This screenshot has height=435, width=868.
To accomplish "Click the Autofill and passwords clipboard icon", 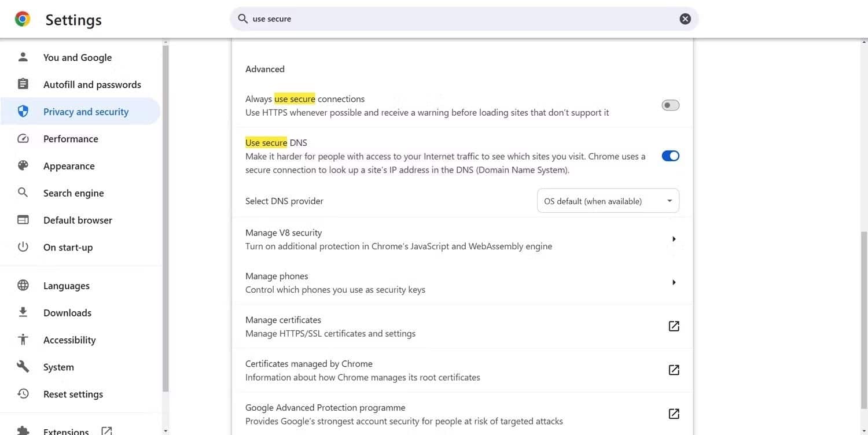I will (x=23, y=84).
